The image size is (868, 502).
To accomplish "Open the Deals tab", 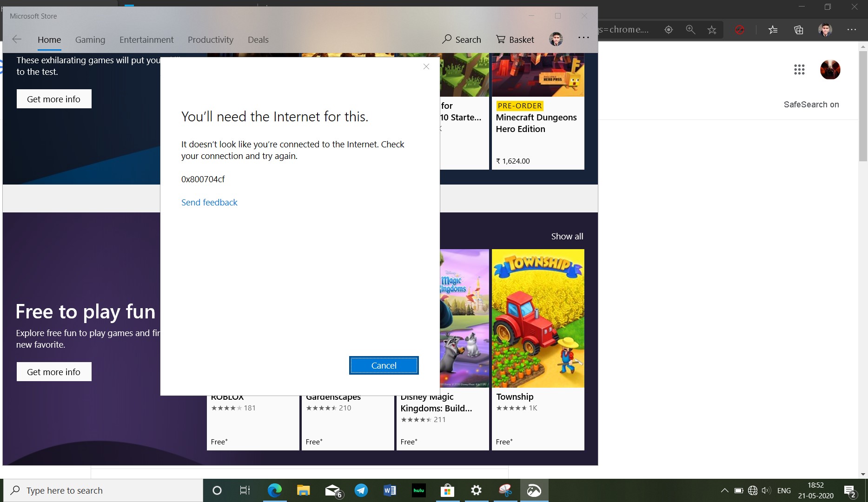I will point(258,40).
